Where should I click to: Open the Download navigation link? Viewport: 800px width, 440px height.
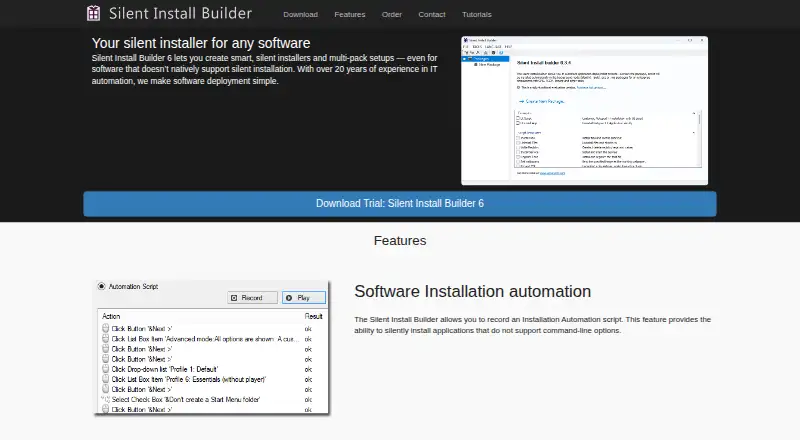[301, 14]
